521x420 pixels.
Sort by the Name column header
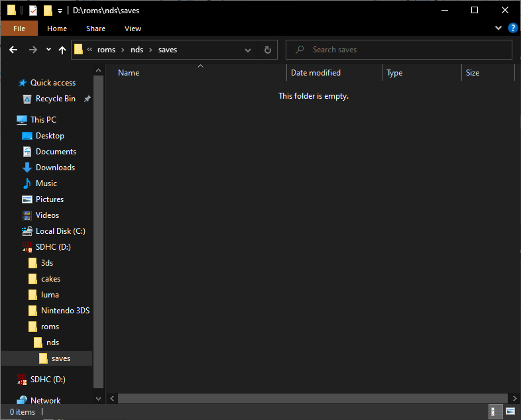click(x=129, y=73)
